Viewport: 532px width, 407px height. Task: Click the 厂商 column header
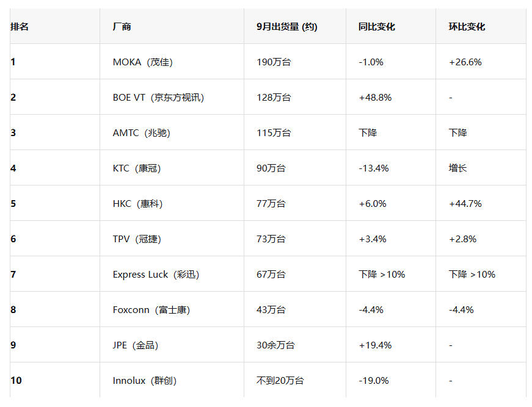point(122,27)
